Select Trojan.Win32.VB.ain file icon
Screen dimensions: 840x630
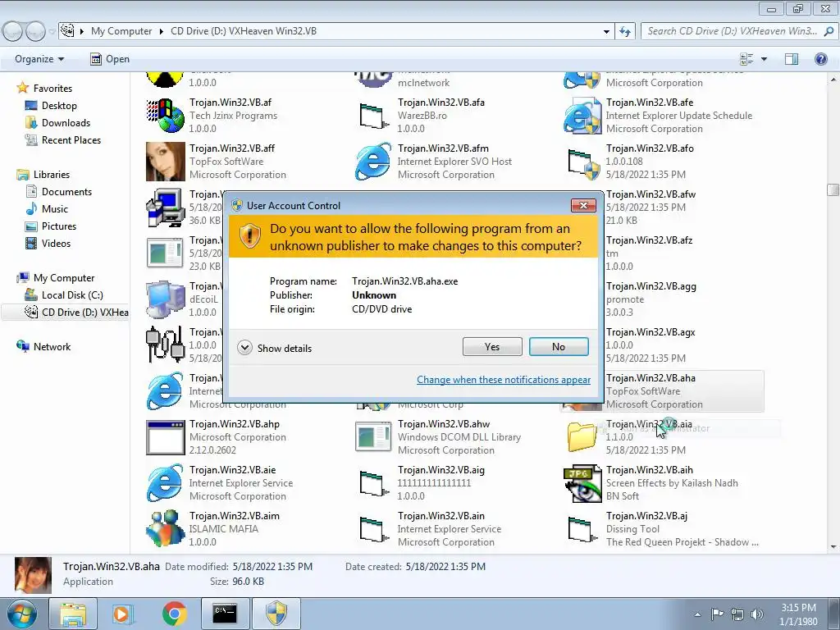(x=373, y=530)
